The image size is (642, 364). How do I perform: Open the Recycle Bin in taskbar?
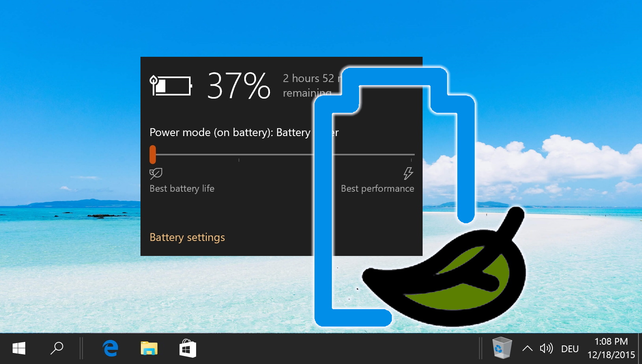(502, 348)
